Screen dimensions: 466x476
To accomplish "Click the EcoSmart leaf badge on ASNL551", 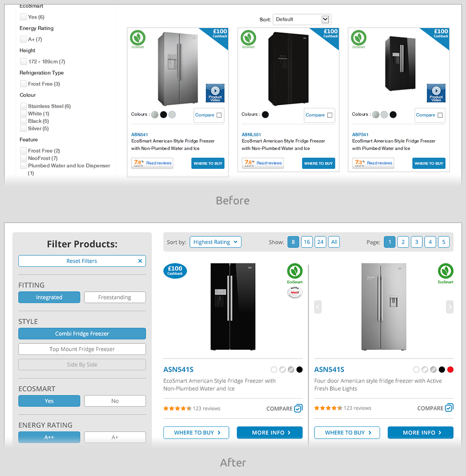I will pos(248,39).
